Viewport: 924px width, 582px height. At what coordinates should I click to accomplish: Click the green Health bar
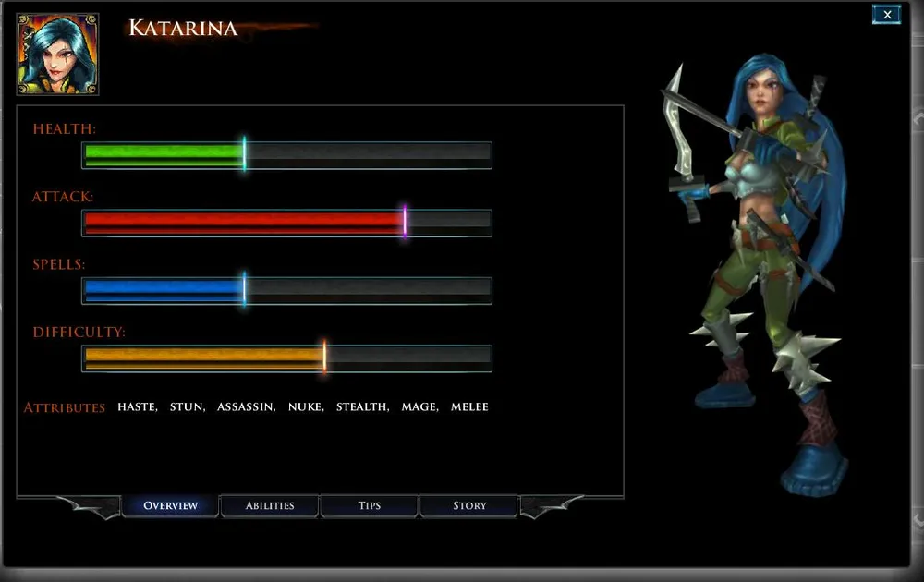pos(287,155)
